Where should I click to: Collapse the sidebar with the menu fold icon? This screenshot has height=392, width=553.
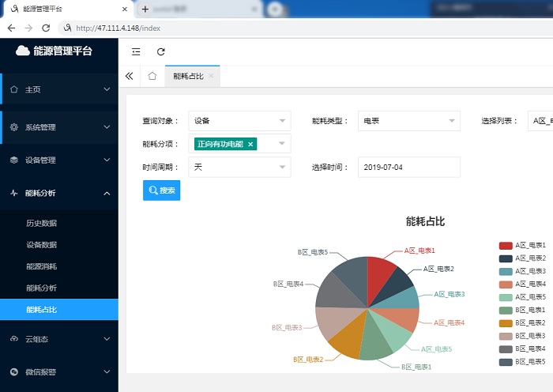[136, 51]
